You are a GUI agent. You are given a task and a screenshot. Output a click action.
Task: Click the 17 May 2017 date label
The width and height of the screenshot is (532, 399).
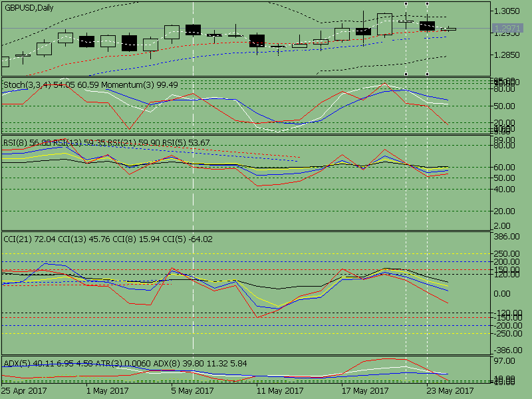click(364, 391)
